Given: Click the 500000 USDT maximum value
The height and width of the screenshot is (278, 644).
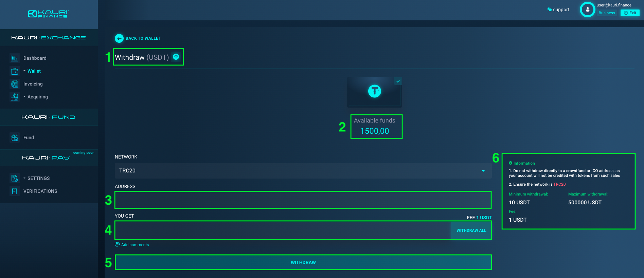Looking at the screenshot, I should (585, 203).
